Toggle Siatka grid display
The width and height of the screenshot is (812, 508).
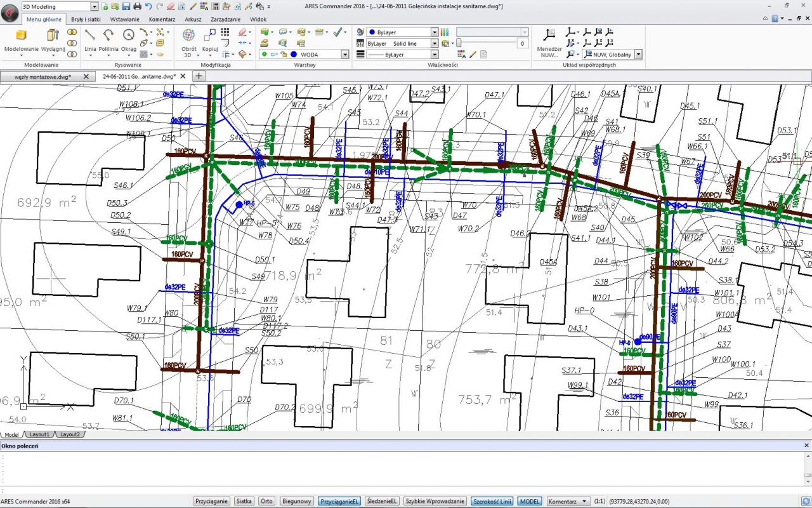(244, 502)
